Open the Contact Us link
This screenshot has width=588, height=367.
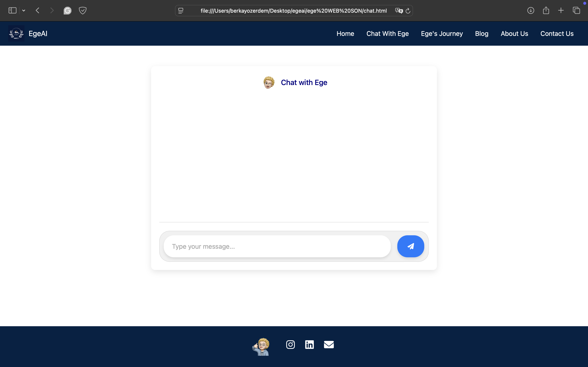click(x=557, y=33)
